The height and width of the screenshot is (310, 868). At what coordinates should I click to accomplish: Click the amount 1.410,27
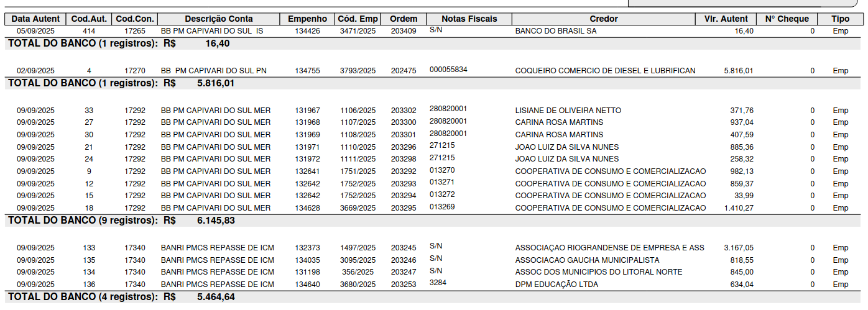(x=739, y=208)
